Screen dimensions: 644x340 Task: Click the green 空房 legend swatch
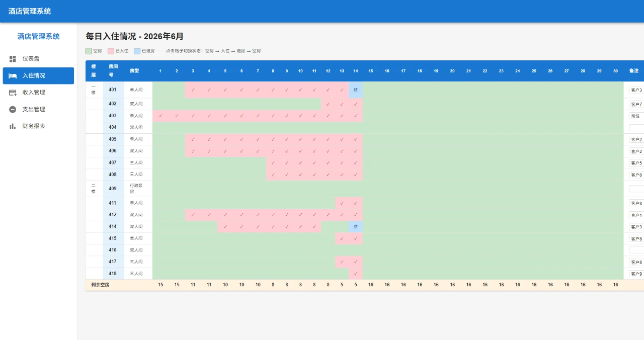89,51
